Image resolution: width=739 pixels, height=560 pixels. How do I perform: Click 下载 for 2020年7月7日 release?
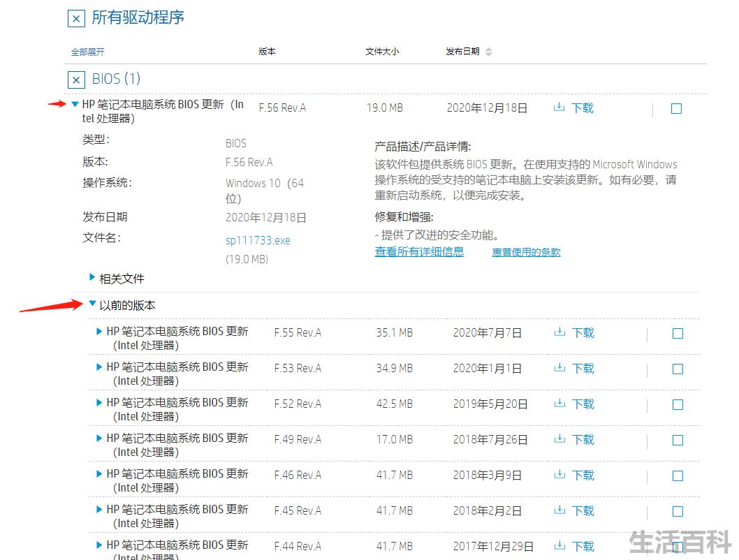[583, 332]
